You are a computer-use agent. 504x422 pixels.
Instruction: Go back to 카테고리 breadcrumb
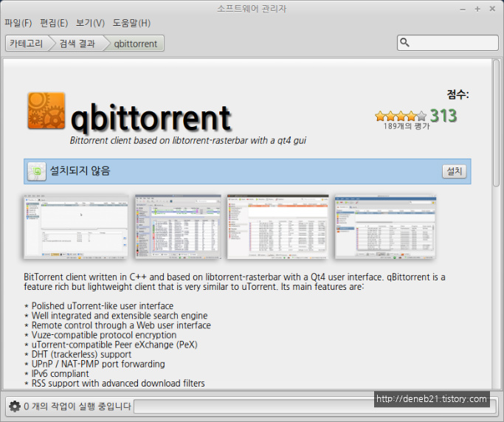pyautogui.click(x=27, y=44)
